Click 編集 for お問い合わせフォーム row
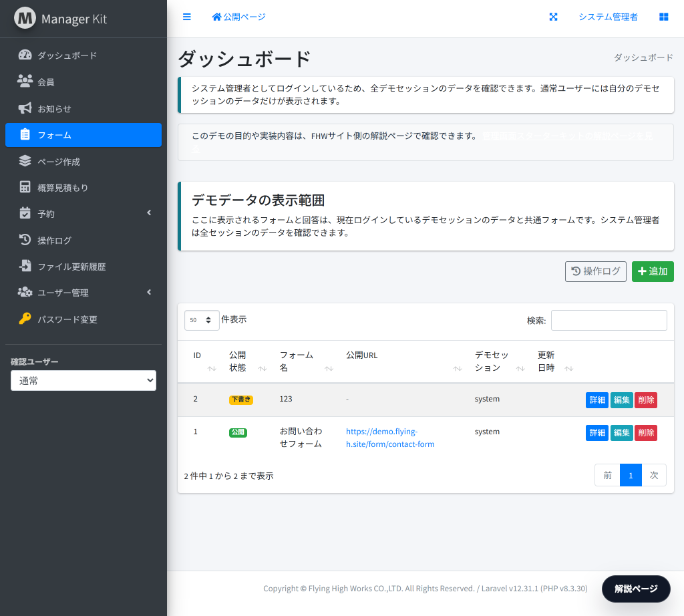The width and height of the screenshot is (684, 616). coord(622,433)
